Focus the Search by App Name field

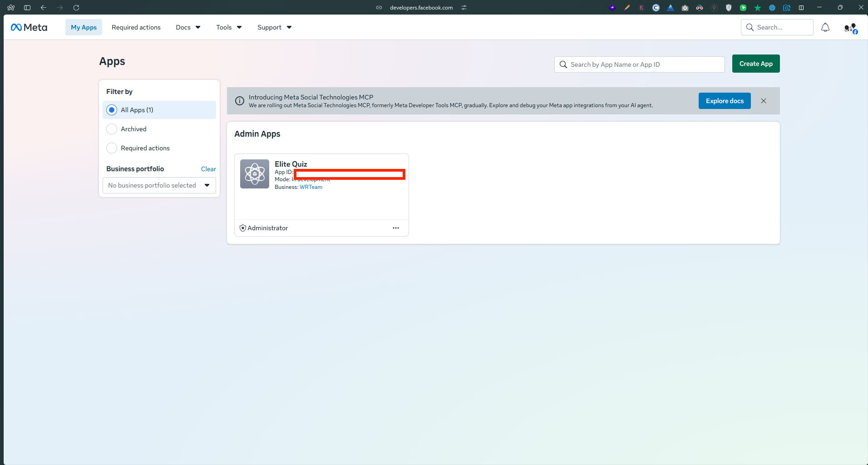(640, 64)
